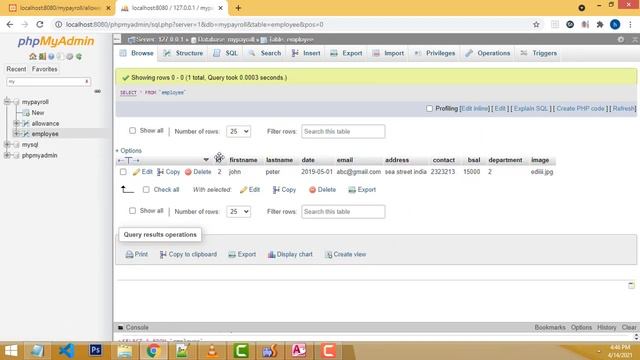The width and height of the screenshot is (640, 360).
Task: Select New under mypayroll
Action: pos(38,113)
